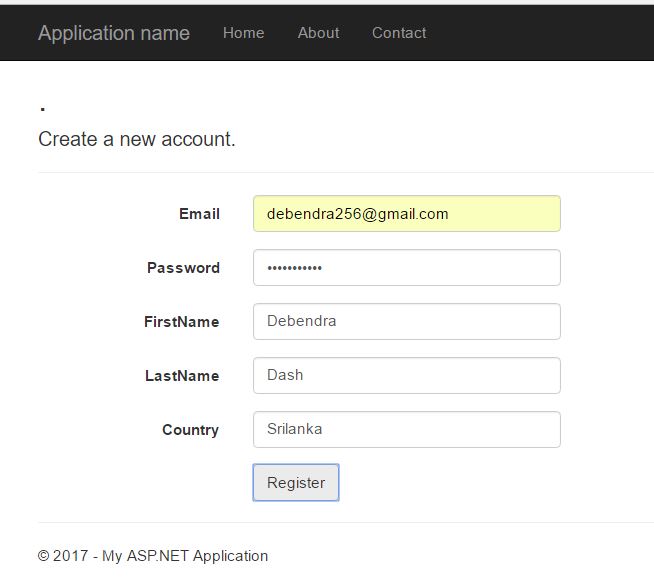Focus the Email input field
Viewport: 654px width, 579px height.
(x=406, y=214)
